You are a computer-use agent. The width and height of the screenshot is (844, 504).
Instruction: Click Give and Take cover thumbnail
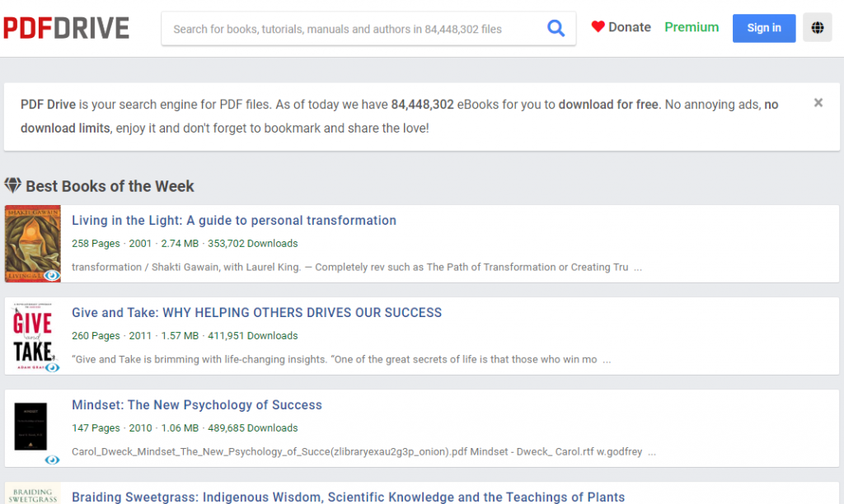pyautogui.click(x=33, y=336)
